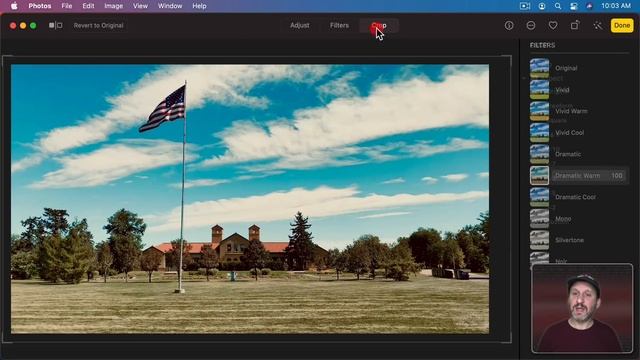Viewport: 640px width, 360px height.
Task: Click the Siri icon in the menu bar
Action: pos(589,6)
